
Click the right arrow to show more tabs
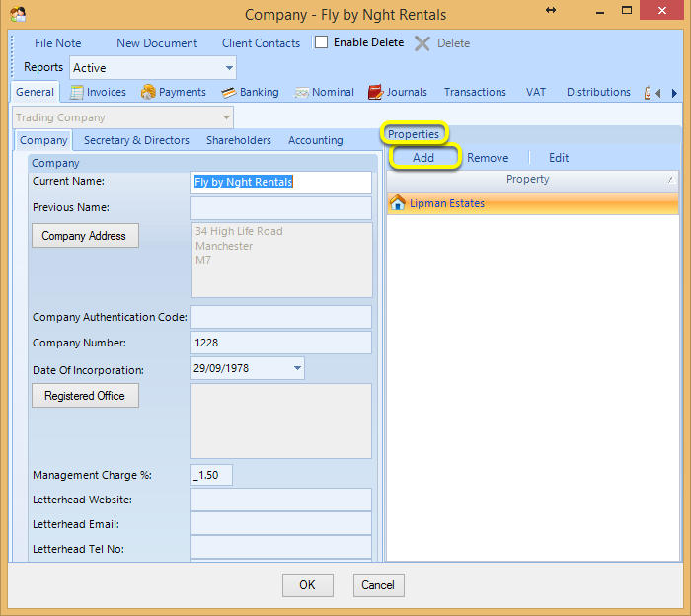pyautogui.click(x=674, y=93)
